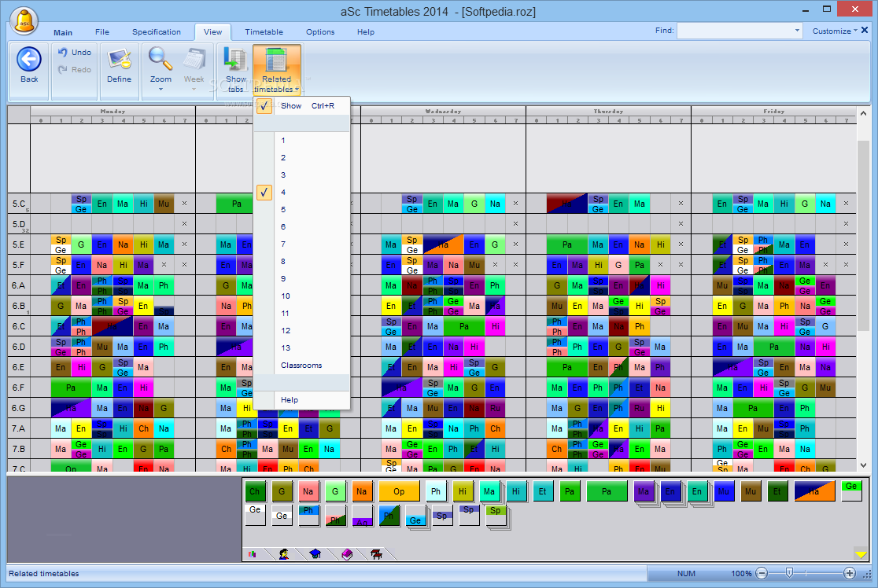The width and height of the screenshot is (878, 588).
Task: Click the scroll down arrow of timetable
Action: pyautogui.click(x=863, y=465)
